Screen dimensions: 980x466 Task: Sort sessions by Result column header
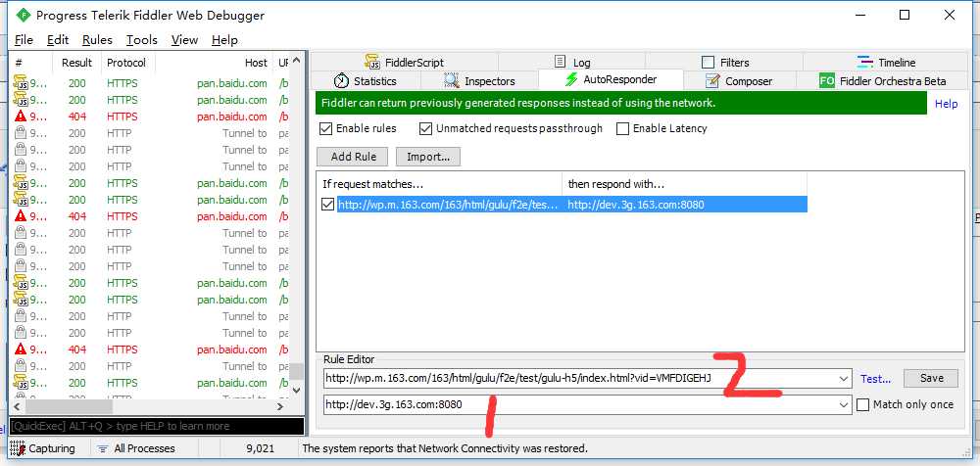(x=76, y=63)
